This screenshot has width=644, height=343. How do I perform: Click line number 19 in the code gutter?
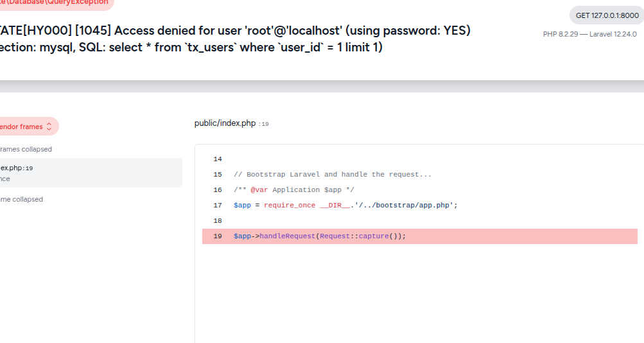click(218, 236)
